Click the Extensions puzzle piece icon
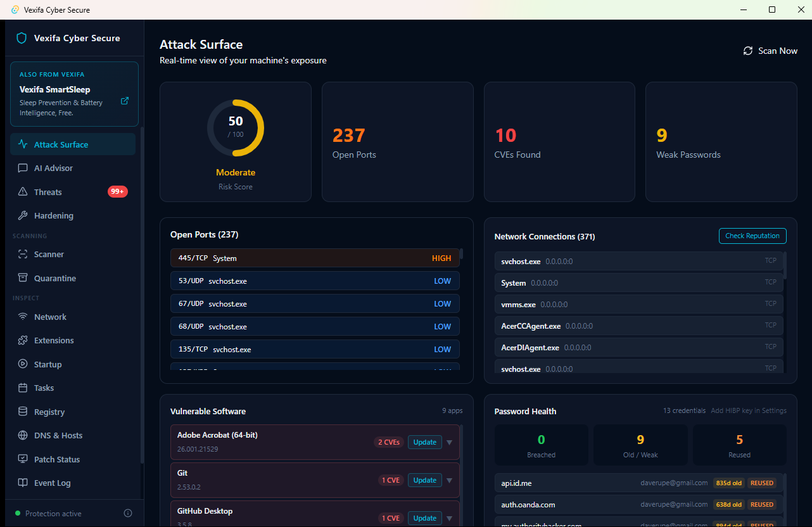 point(23,340)
